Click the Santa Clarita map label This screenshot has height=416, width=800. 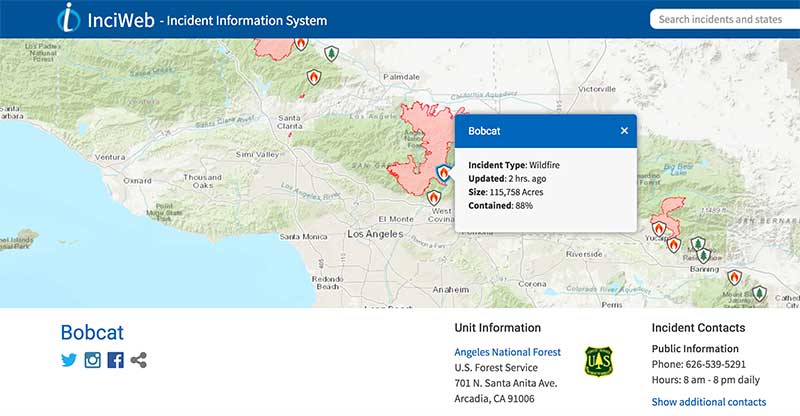(290, 121)
